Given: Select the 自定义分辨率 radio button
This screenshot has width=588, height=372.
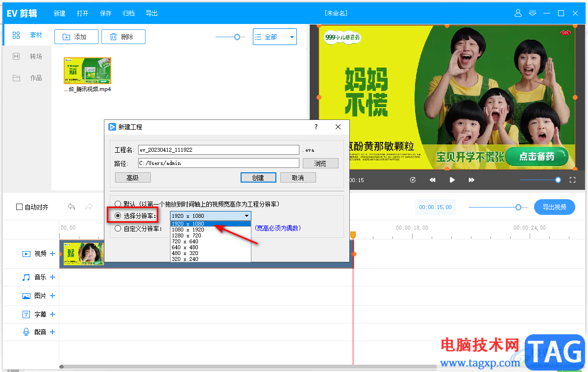Looking at the screenshot, I should pyautogui.click(x=118, y=228).
